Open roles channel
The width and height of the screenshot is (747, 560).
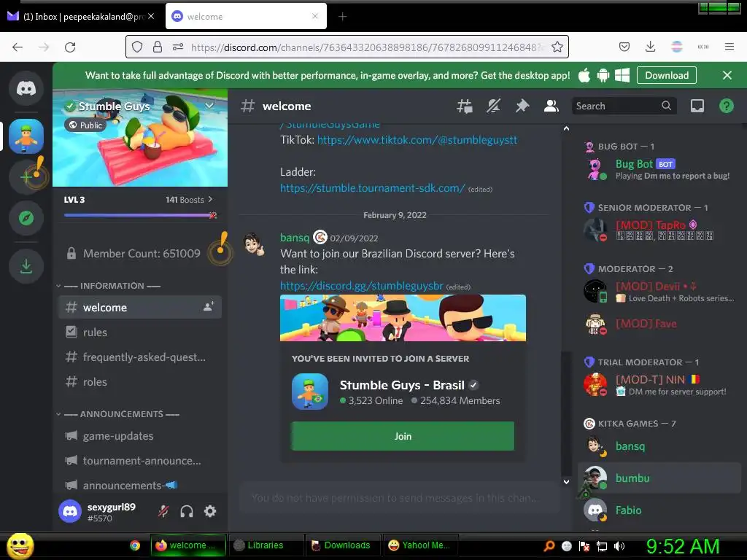[139, 382]
